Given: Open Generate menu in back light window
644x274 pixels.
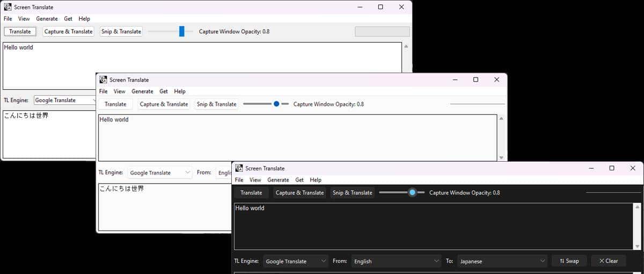Looking at the screenshot, I should coord(47,19).
